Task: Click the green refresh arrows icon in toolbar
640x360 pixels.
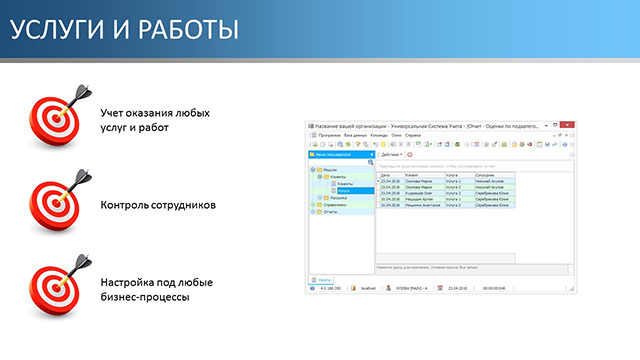Action: click(x=348, y=144)
